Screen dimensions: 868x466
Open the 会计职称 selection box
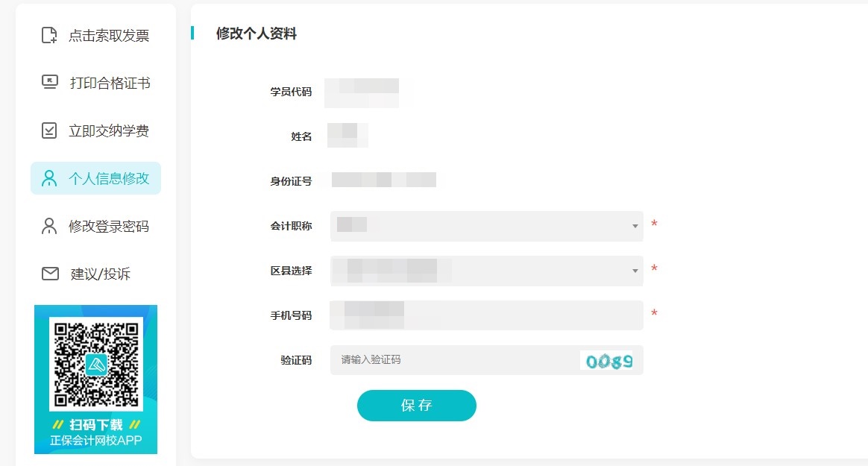point(485,226)
